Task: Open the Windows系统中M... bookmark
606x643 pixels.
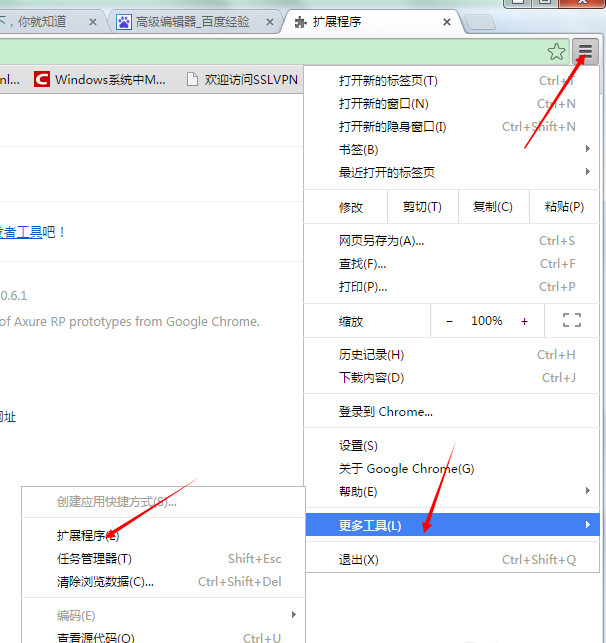Action: pos(100,79)
